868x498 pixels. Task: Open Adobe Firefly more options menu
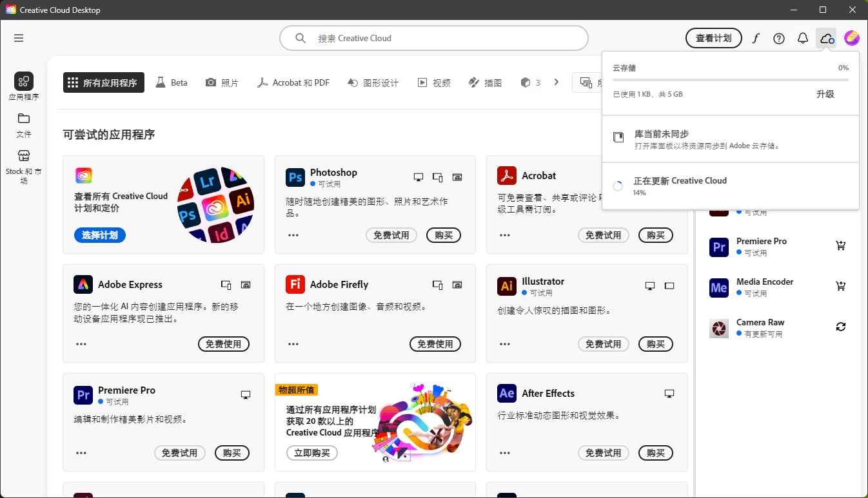pyautogui.click(x=293, y=344)
